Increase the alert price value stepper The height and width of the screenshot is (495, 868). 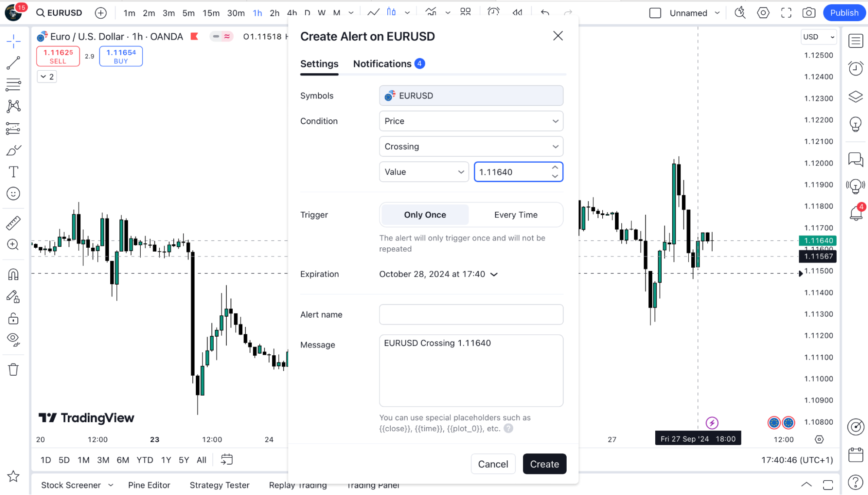(555, 167)
